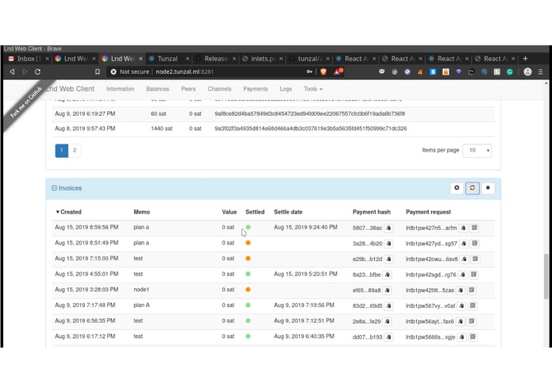This screenshot has width=552, height=392.
Task: Copy payment hash 3a28...4b20
Action: click(x=389, y=244)
